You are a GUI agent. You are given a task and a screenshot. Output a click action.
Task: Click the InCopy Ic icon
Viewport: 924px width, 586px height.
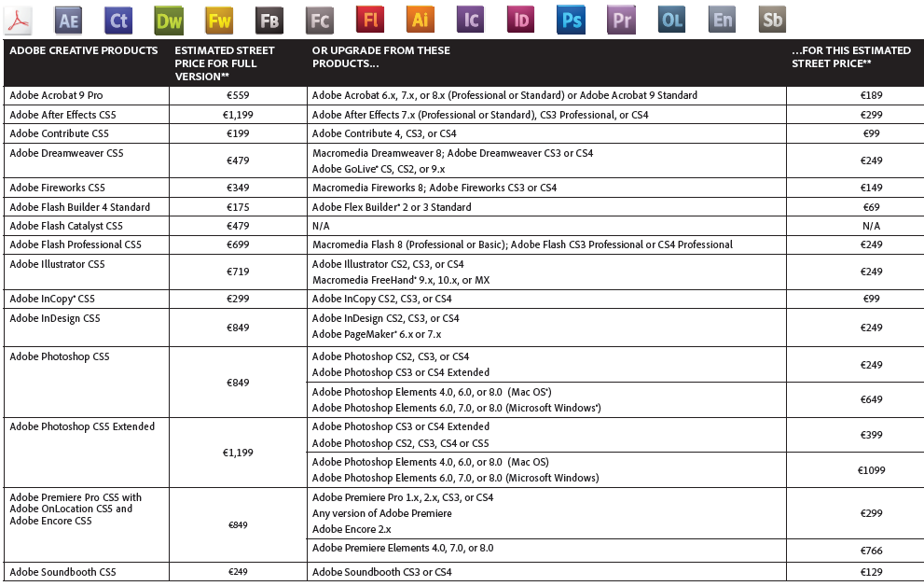(x=471, y=21)
